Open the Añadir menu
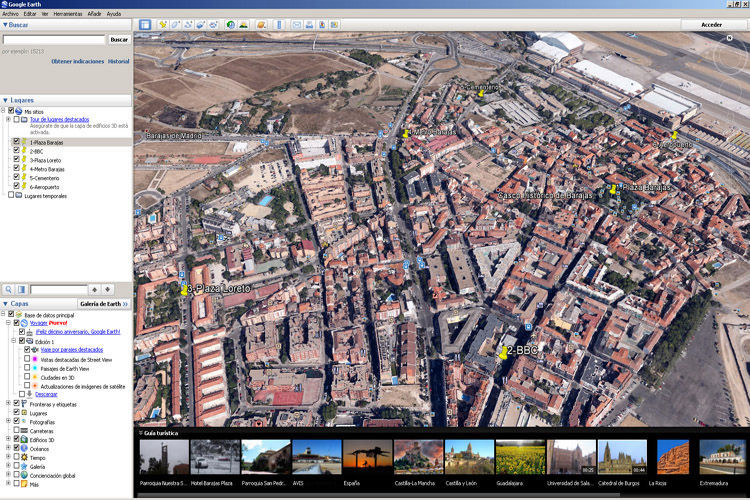Screen dimensions: 750x500 tap(94, 14)
